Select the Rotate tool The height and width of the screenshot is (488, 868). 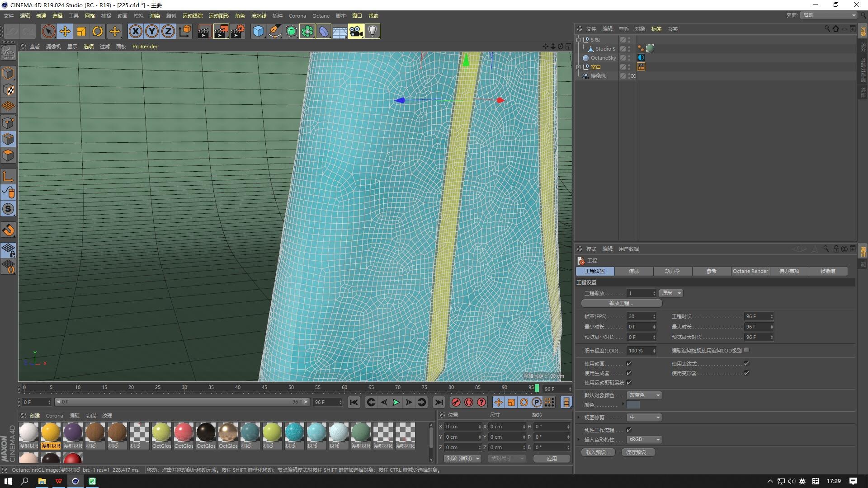(98, 31)
